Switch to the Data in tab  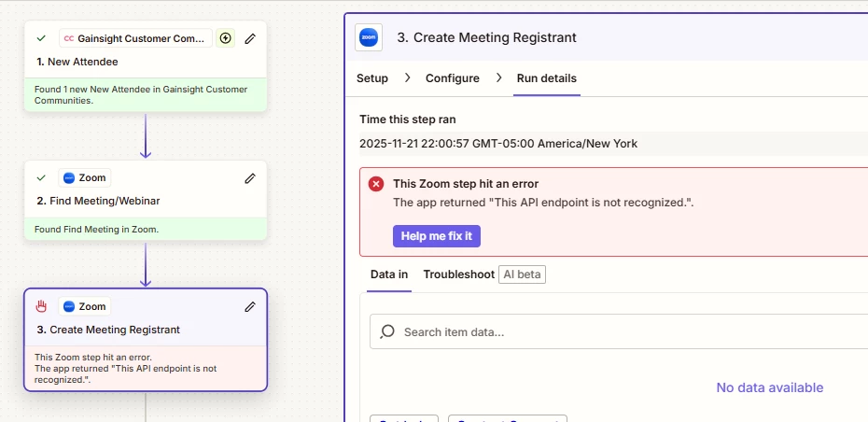389,274
